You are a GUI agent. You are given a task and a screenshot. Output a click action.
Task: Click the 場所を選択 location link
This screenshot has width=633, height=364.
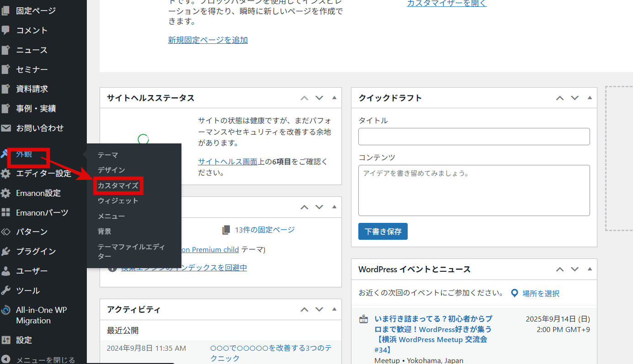point(541,294)
